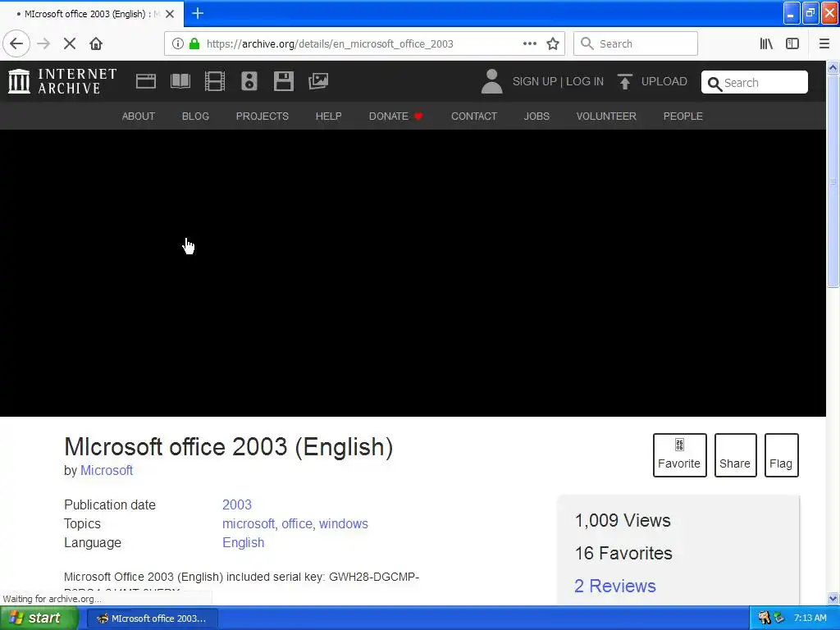Screen dimensions: 840x630
Task: Open the Video film strip icon
Action: pos(215,81)
